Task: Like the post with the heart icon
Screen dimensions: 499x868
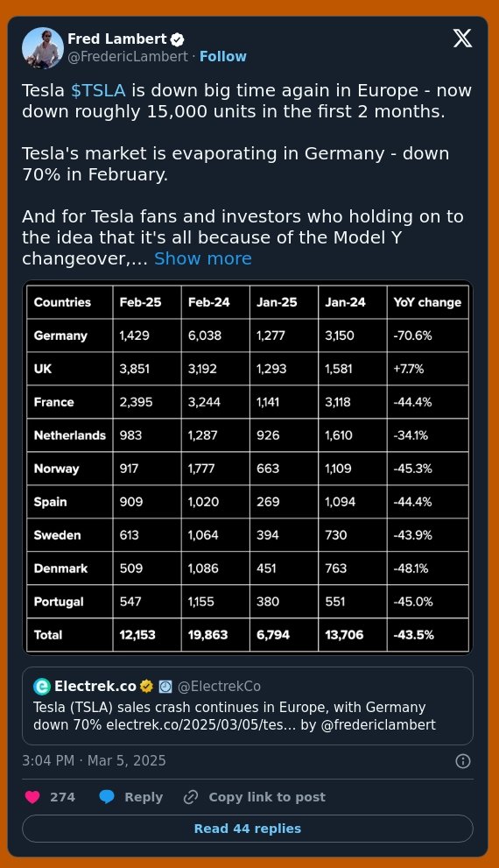Action: [x=32, y=797]
